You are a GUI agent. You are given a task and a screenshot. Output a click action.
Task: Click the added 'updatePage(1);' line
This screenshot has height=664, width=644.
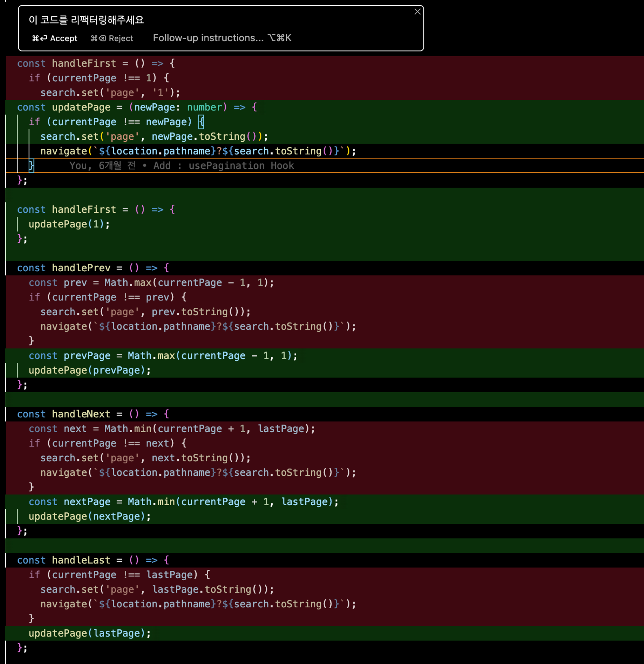(x=69, y=224)
